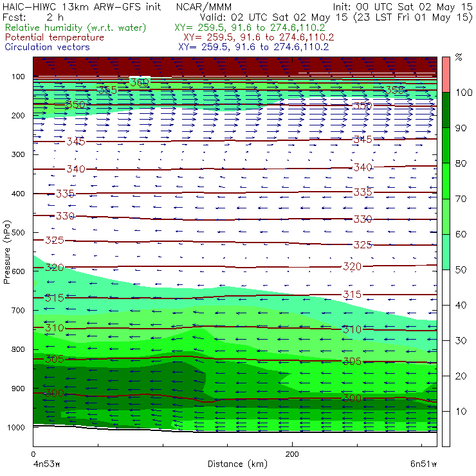
Task: Click the colorbar '100' percent label
Action: [464, 92]
